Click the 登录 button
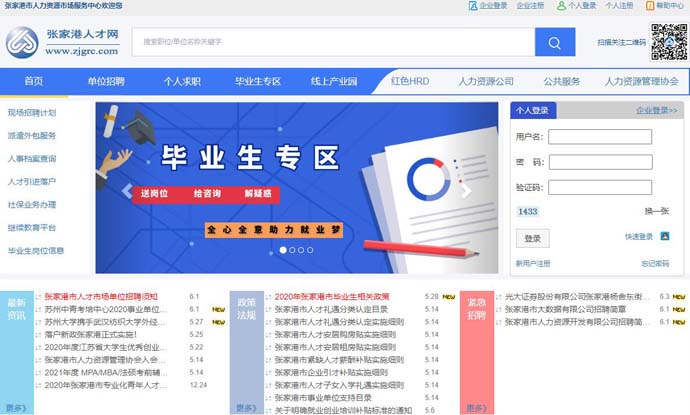The width and height of the screenshot is (690, 415). pos(532,239)
